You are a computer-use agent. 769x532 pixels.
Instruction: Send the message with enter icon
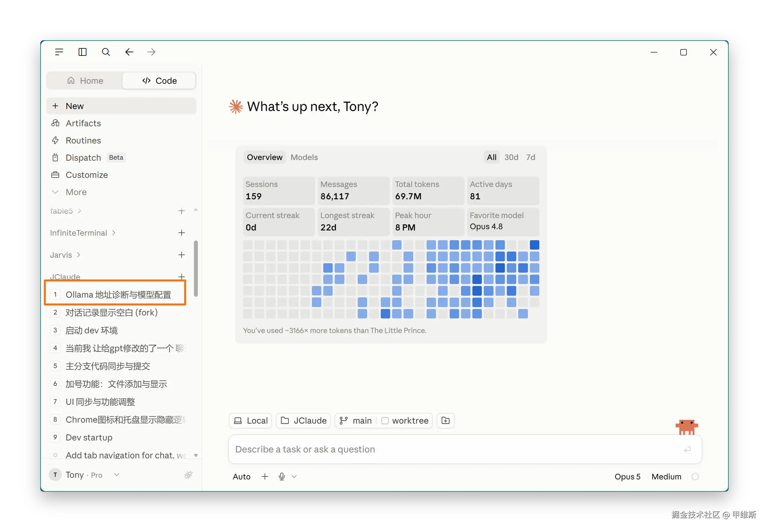tap(687, 450)
